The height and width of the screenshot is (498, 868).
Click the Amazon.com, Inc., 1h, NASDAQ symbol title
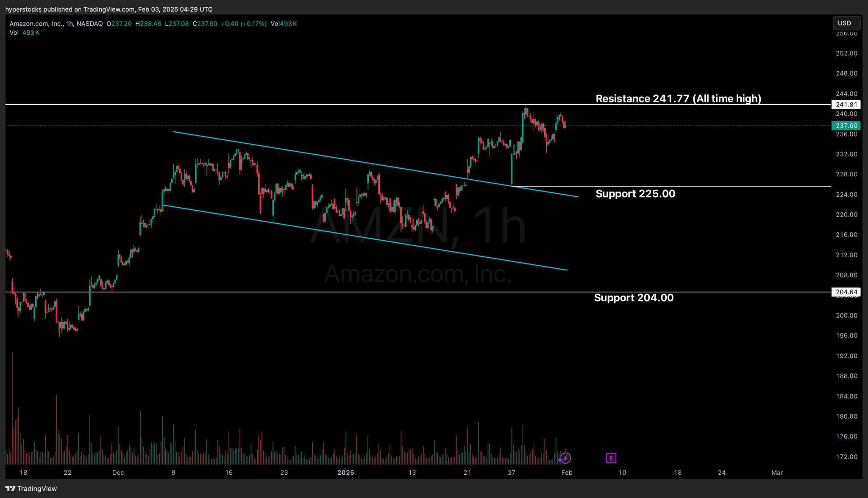56,24
